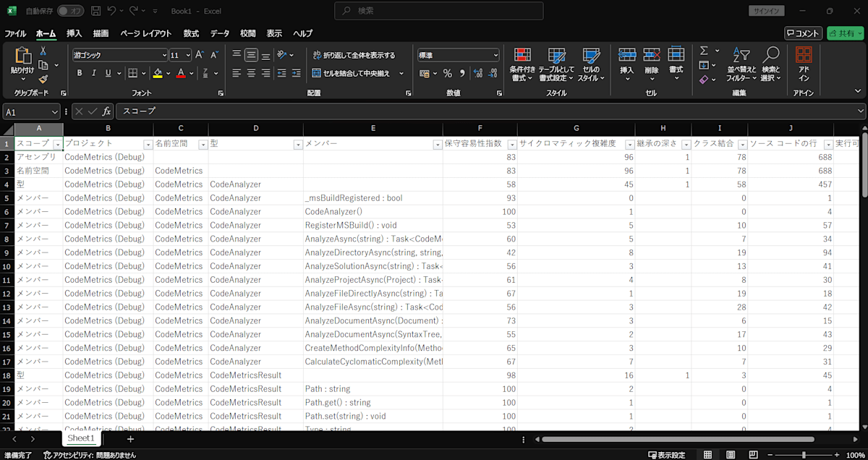Select the Format Painter brush icon

[43, 79]
